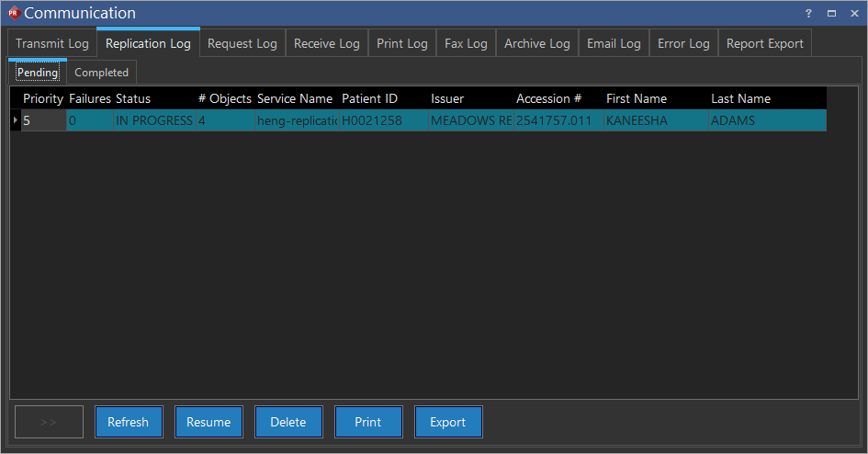View the Error Log tab
The height and width of the screenshot is (454, 868).
point(683,43)
